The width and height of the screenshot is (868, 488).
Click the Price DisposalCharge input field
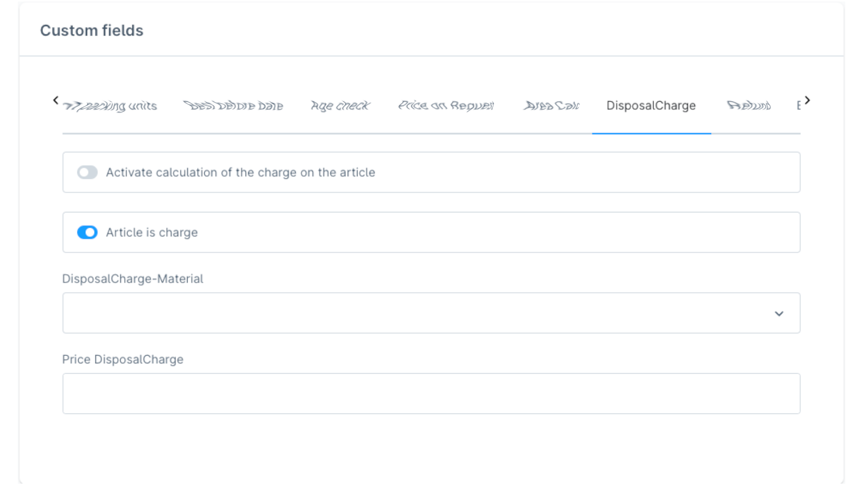(x=431, y=393)
